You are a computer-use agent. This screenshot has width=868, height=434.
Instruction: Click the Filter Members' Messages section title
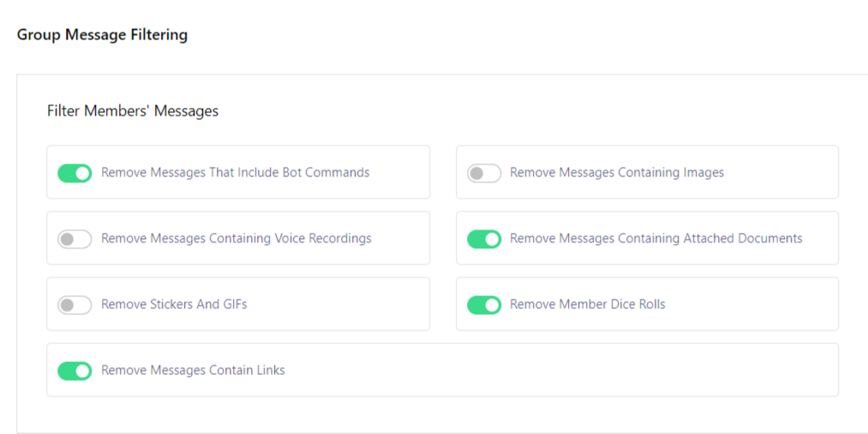coord(133,111)
